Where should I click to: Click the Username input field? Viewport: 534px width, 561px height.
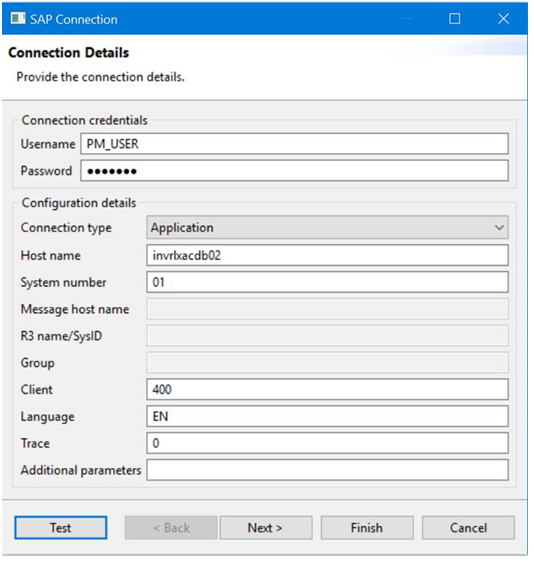(x=294, y=144)
